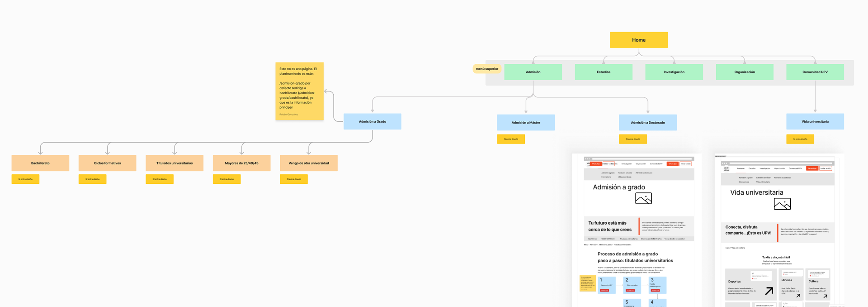
Task: Click YOUR LOGO in the Vida universitaria wireframe
Action: point(726,169)
